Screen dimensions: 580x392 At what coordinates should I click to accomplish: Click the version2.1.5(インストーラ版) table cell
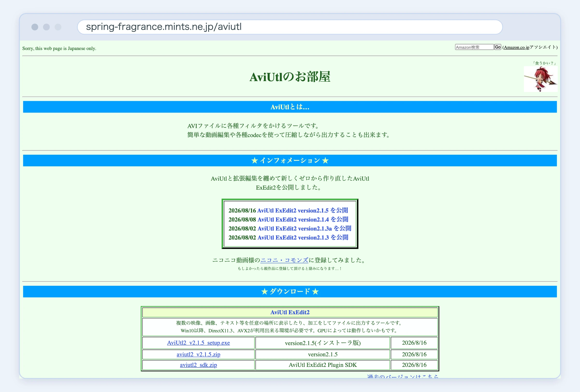pos(323,343)
